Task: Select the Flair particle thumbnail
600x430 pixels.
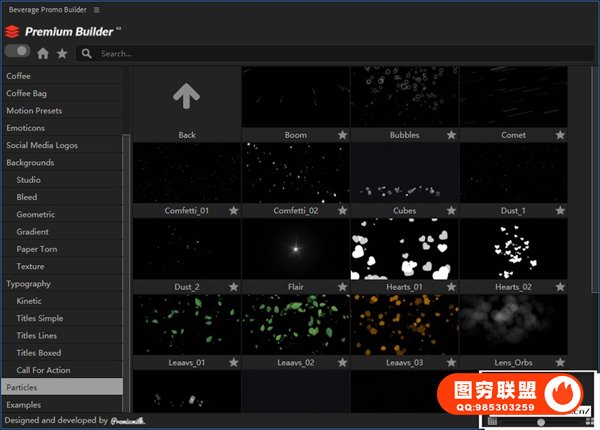Action: [x=295, y=248]
